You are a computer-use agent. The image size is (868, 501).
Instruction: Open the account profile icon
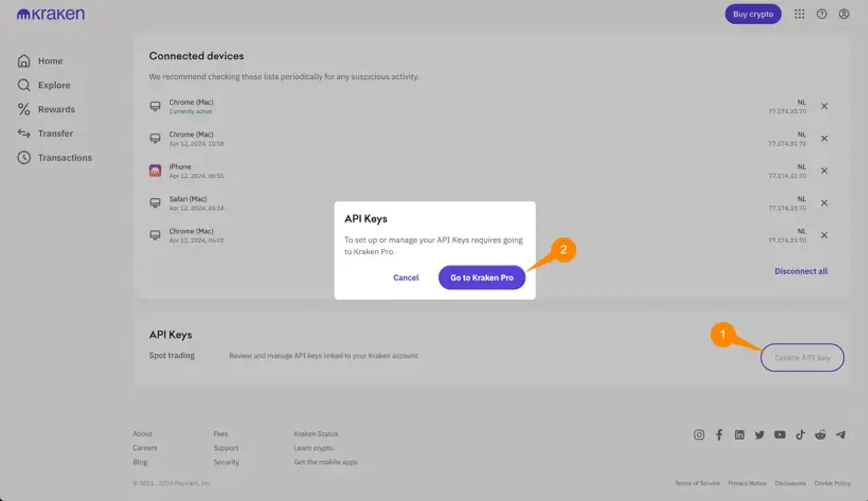pyautogui.click(x=844, y=14)
